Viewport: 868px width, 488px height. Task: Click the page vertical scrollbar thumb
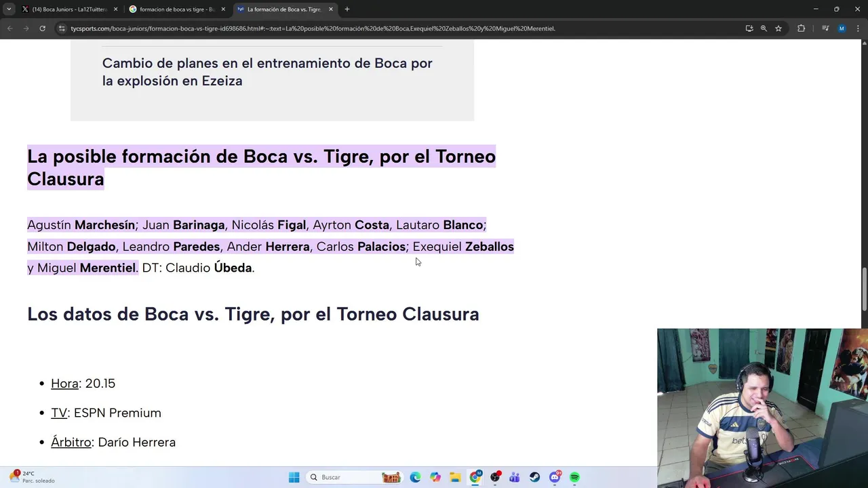(864, 289)
